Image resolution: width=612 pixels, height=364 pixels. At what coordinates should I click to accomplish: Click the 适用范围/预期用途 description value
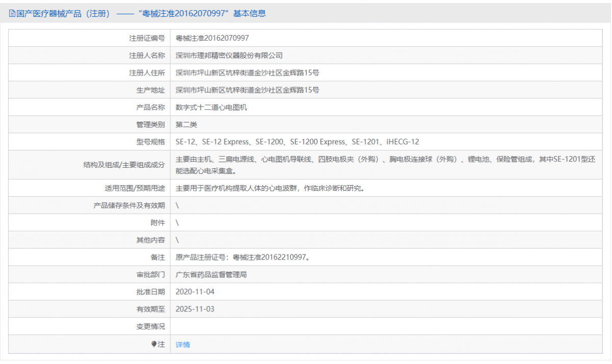(x=270, y=188)
